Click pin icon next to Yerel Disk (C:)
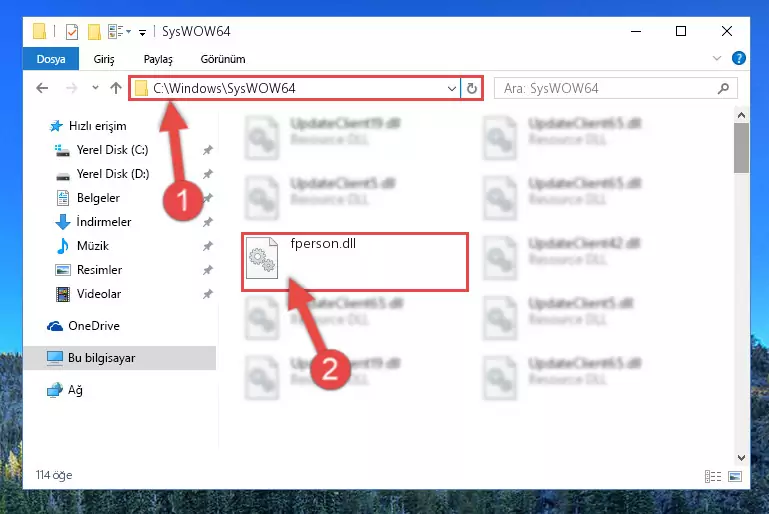 pyautogui.click(x=208, y=150)
